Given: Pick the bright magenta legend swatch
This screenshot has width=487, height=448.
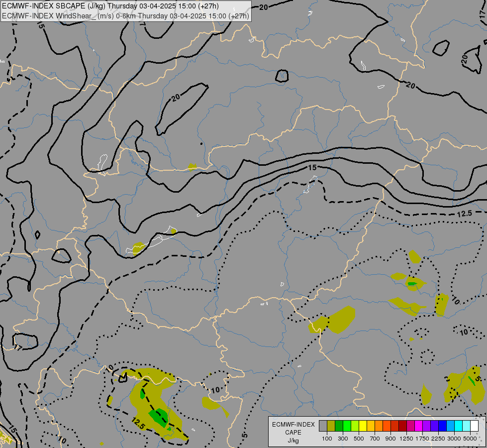Looking at the screenshot, I should [418, 426].
